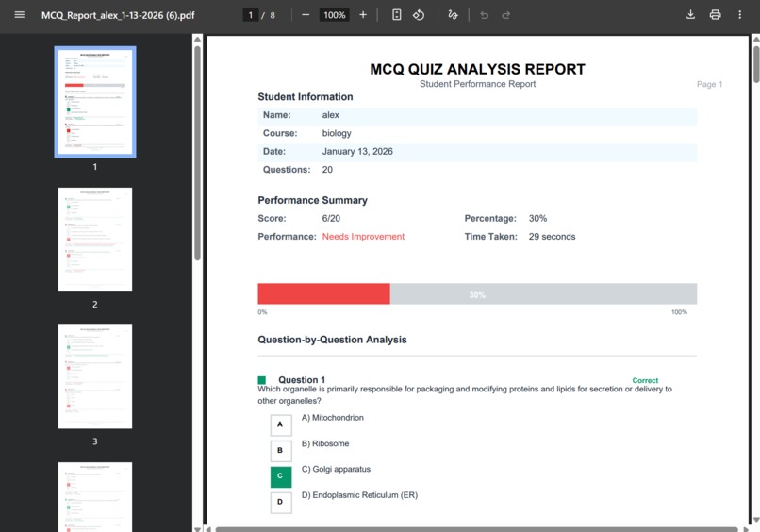Zoom in with the plus icon
Viewport: 760px width, 532px height.
pos(363,15)
